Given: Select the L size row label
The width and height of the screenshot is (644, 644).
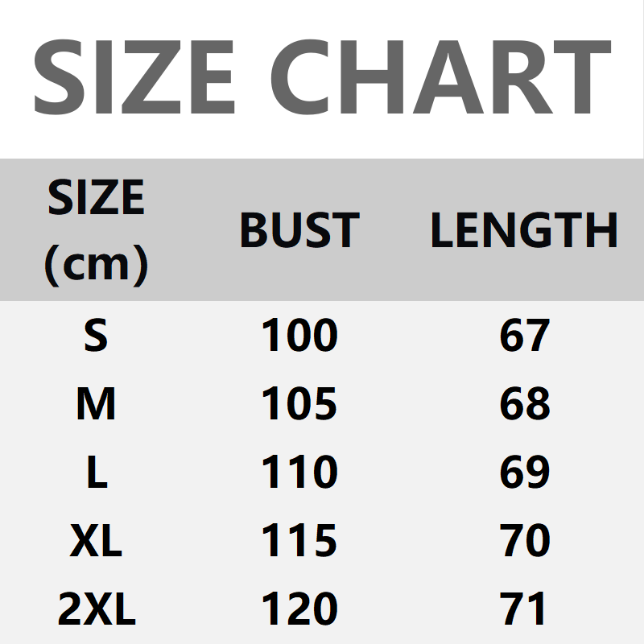Looking at the screenshot, I should [x=97, y=473].
